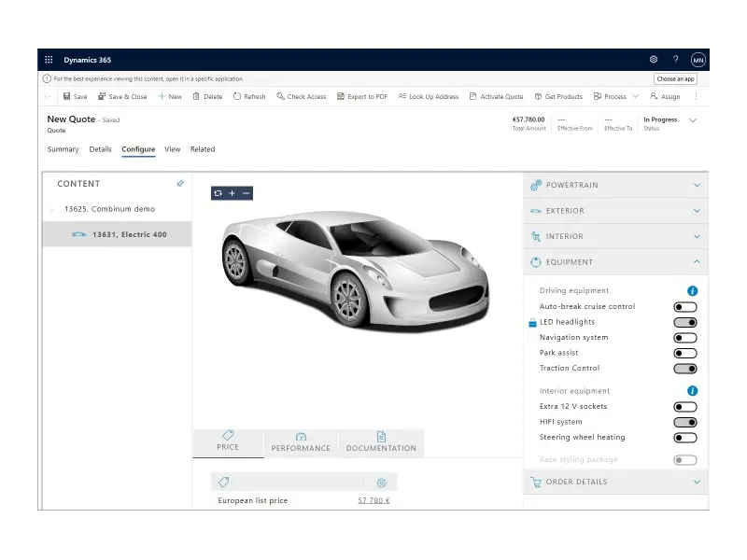Image resolution: width=747 pixels, height=560 pixels.
Task: Open the Related tab
Action: tap(203, 149)
